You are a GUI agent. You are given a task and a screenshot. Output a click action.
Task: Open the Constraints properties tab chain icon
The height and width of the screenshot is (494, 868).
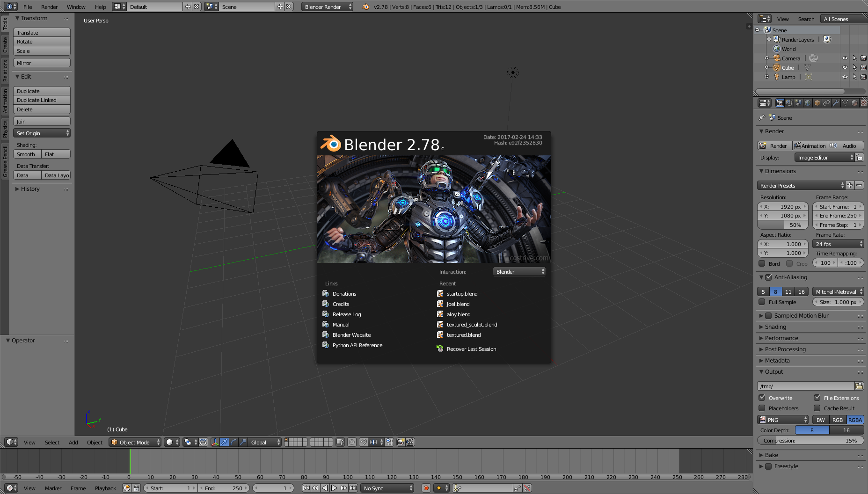pos(826,103)
